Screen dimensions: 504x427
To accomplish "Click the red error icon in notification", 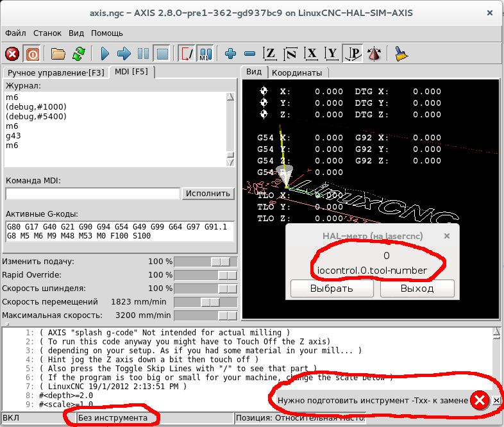I will (480, 400).
